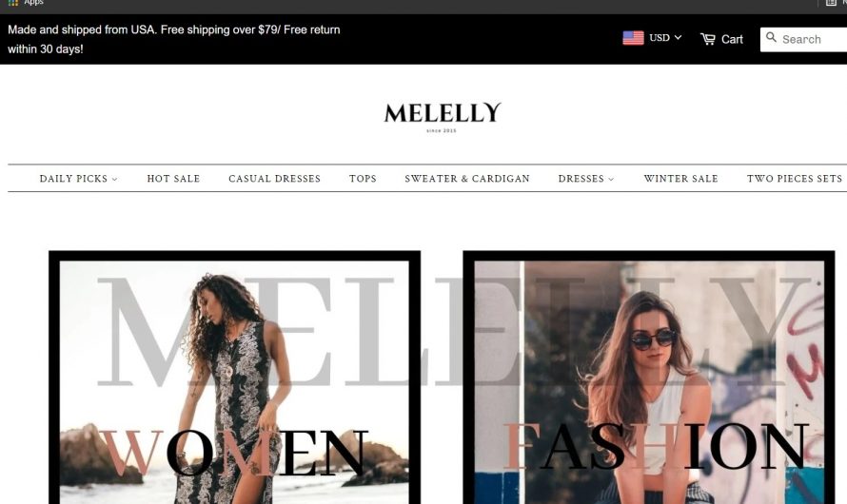Open the Fashion banner image

tap(649, 378)
